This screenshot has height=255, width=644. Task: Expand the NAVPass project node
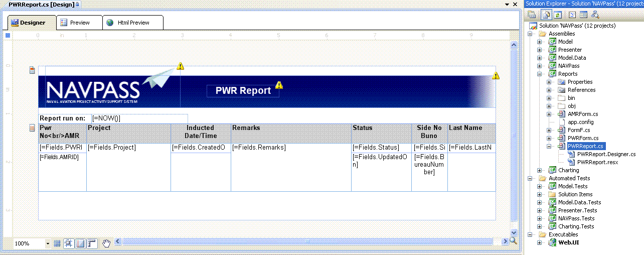(539, 66)
